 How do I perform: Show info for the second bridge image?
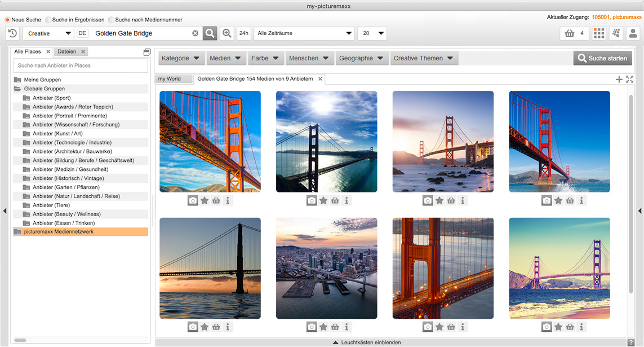tap(347, 200)
